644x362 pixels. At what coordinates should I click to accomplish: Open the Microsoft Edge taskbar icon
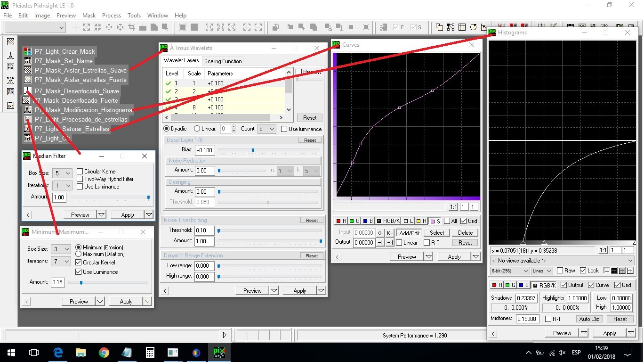coord(58,353)
